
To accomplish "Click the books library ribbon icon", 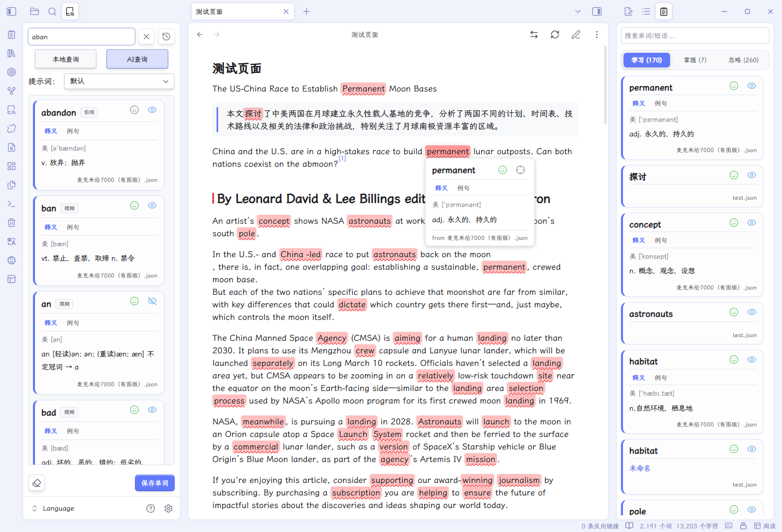I will (12, 53).
